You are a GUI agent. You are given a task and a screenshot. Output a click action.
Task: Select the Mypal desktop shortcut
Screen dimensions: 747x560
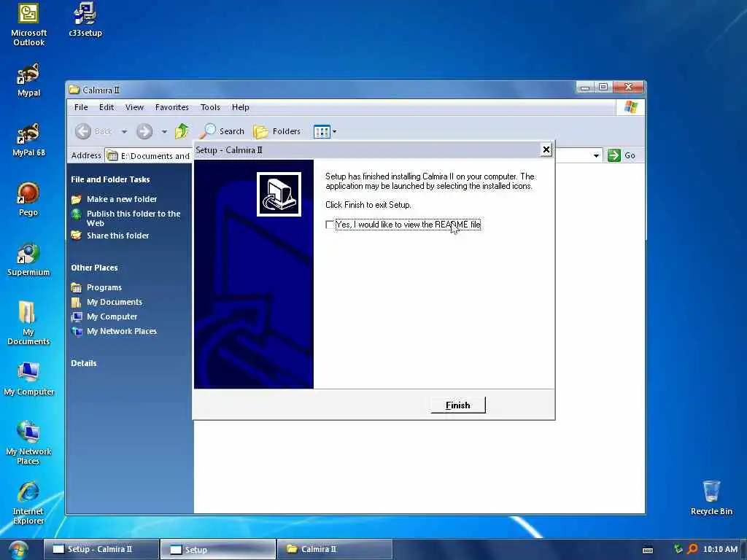click(28, 79)
